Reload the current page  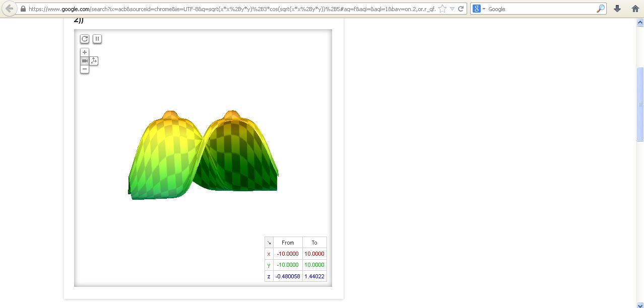461,9
